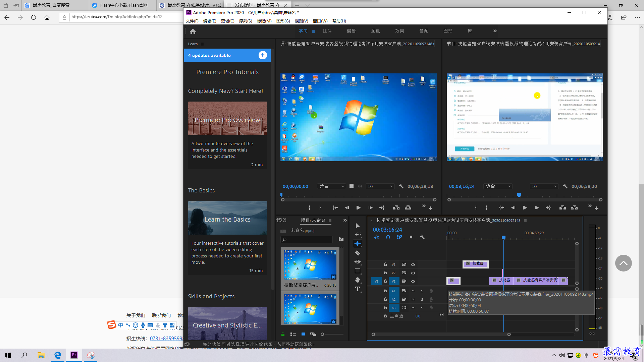Select the Razor tool
Screen dimensions: 644x362
pyautogui.click(x=358, y=253)
